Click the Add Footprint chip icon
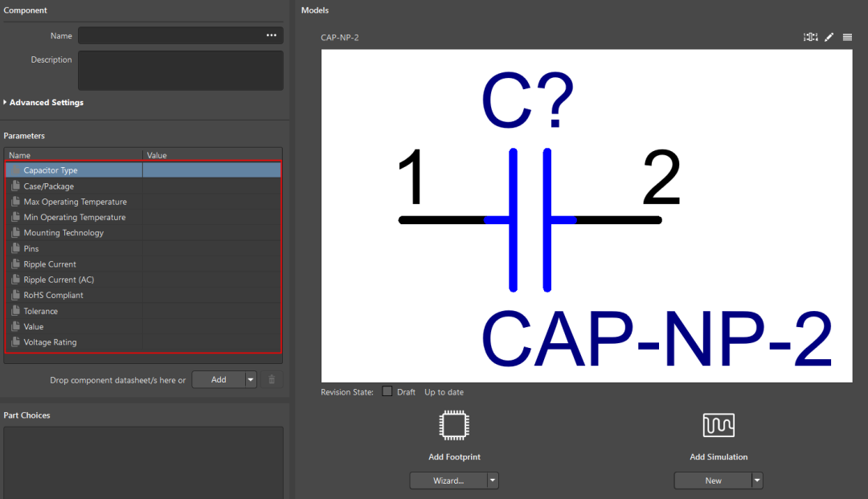The height and width of the screenshot is (499, 868). pos(454,425)
